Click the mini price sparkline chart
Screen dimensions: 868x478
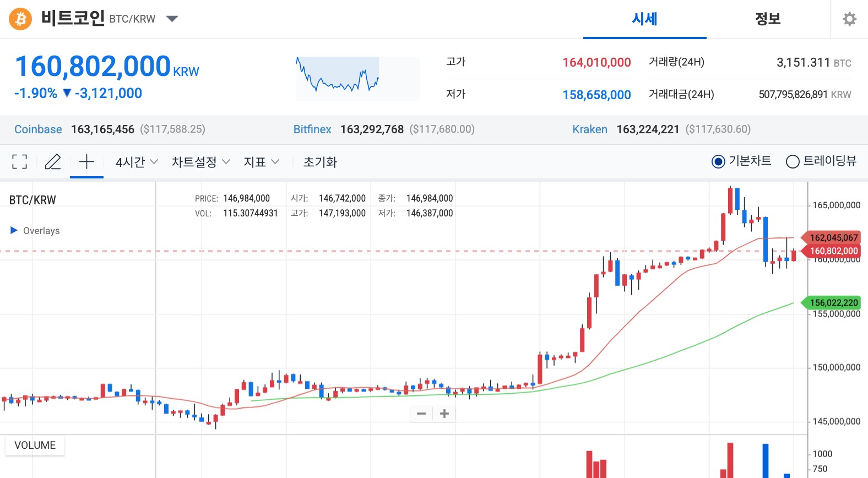pos(357,78)
